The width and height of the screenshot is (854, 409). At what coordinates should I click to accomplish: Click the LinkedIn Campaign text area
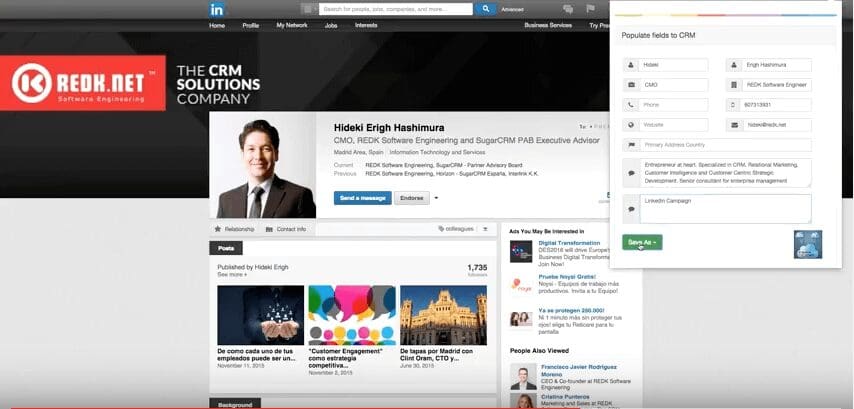pyautogui.click(x=725, y=209)
